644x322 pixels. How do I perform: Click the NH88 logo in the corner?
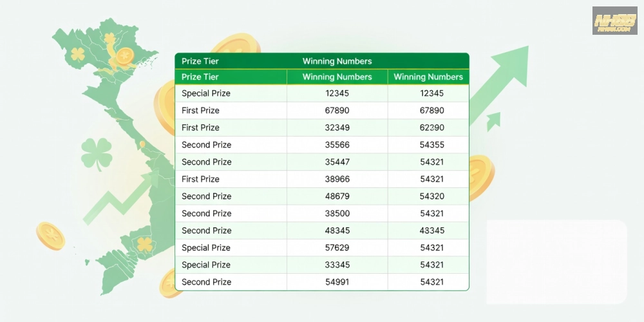614,21
